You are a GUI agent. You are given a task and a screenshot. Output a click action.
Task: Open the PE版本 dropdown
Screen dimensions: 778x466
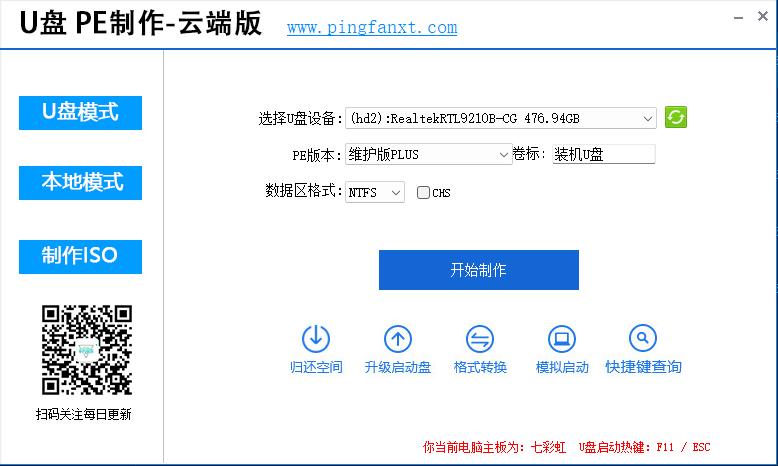pos(429,154)
